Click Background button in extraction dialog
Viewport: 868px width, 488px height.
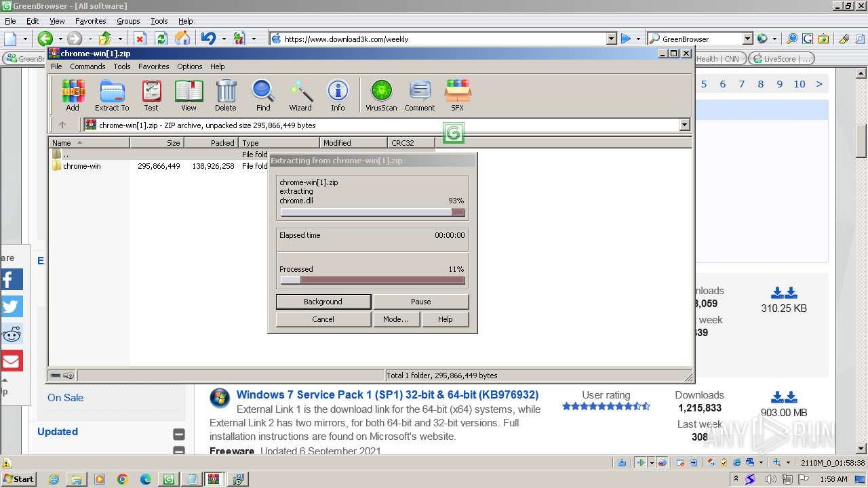[x=323, y=302]
